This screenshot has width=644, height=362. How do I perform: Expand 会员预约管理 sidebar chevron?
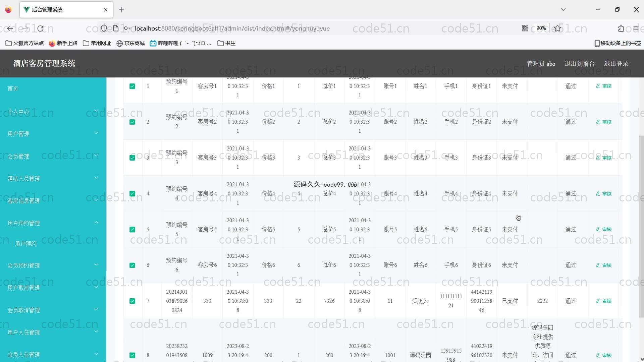coord(96,265)
